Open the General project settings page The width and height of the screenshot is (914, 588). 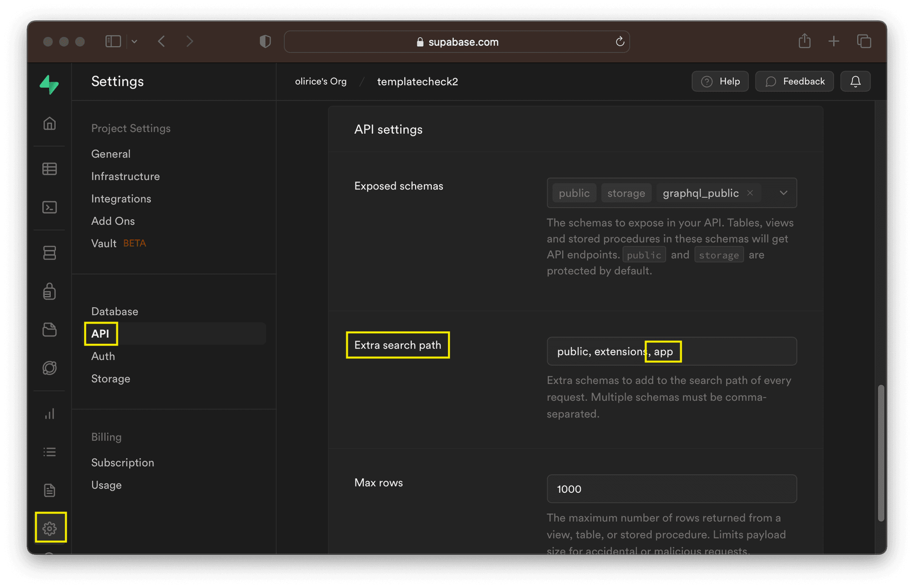click(111, 153)
